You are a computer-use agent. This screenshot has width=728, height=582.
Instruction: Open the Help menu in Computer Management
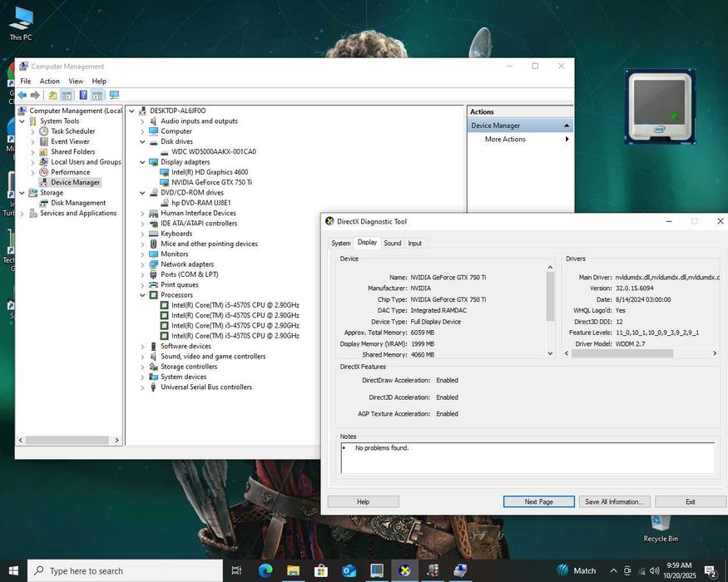click(99, 81)
